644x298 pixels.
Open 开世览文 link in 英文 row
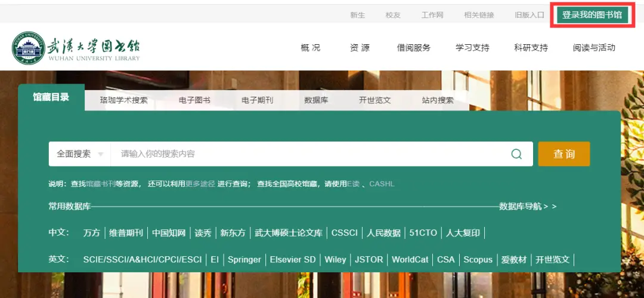[552, 260]
